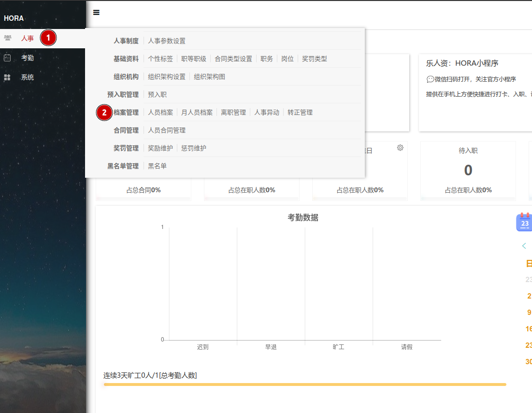Click the previous month arrow
The image size is (532, 413).
point(524,246)
